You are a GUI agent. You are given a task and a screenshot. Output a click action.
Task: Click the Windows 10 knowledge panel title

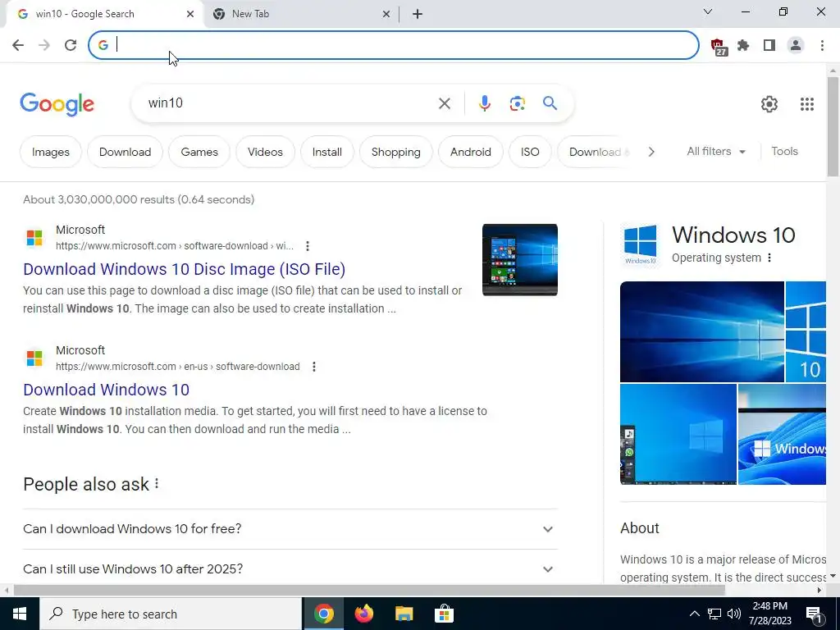coord(733,235)
